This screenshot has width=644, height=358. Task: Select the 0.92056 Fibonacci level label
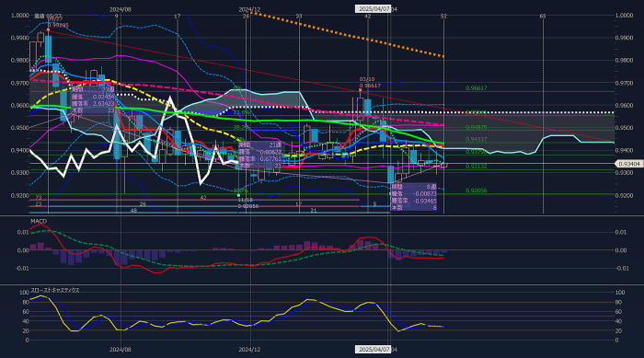point(476,191)
